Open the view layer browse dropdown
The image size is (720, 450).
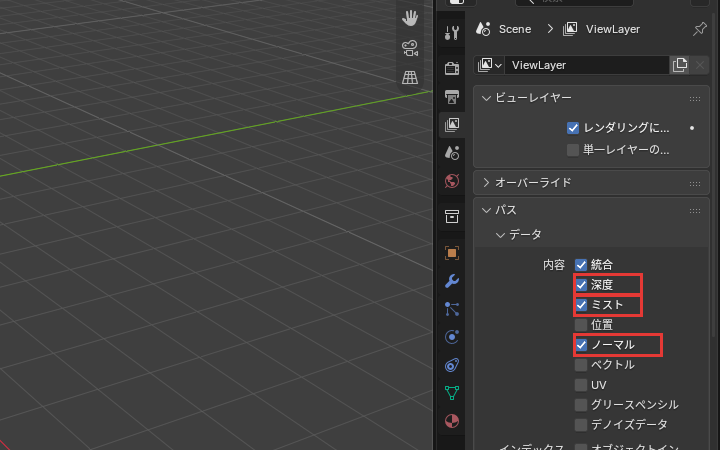(489, 65)
